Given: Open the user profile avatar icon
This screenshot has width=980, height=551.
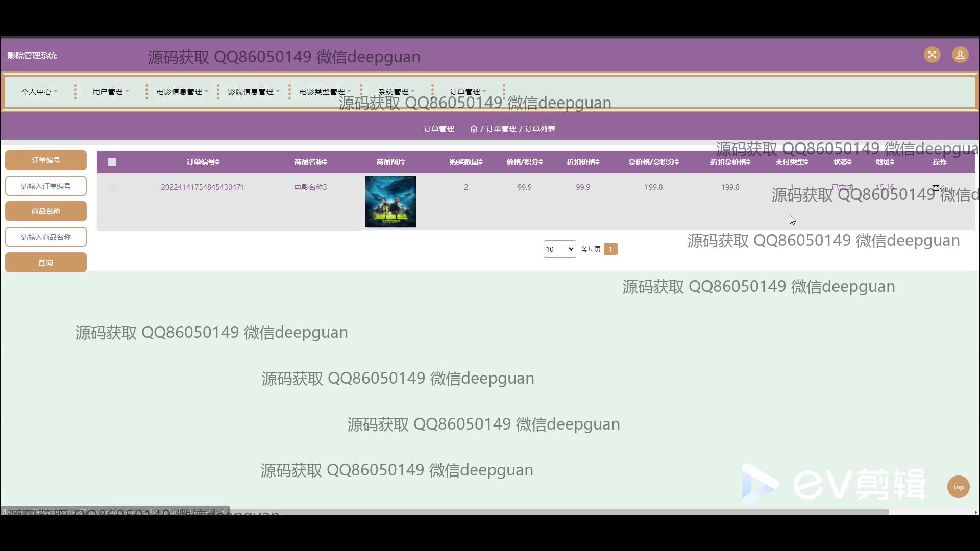Looking at the screenshot, I should [960, 55].
